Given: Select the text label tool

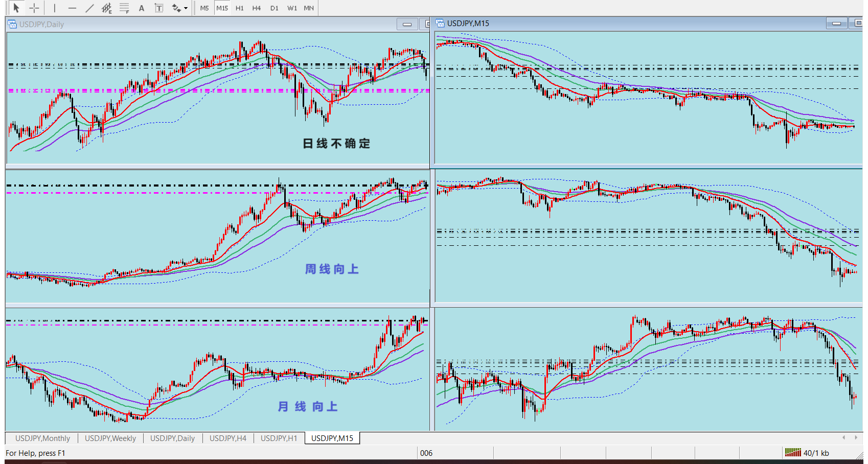Looking at the screenshot, I should [159, 8].
